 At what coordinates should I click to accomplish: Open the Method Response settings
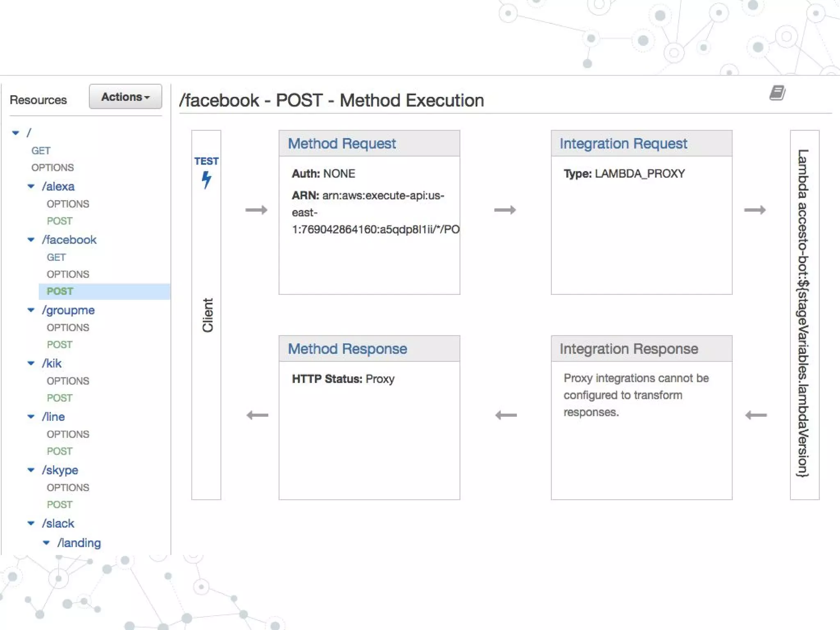point(347,349)
